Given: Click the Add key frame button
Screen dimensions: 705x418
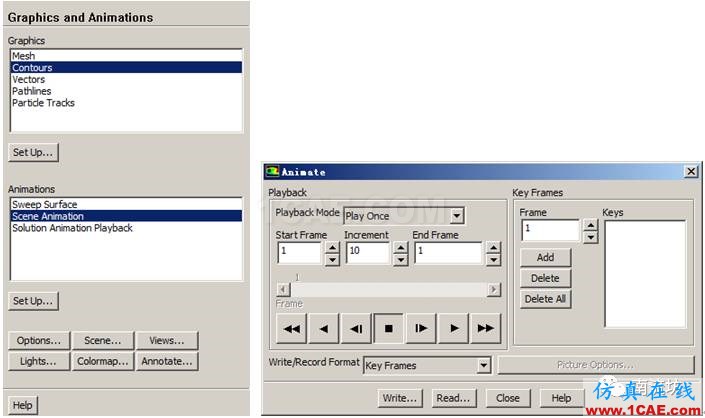Looking at the screenshot, I should click(545, 258).
